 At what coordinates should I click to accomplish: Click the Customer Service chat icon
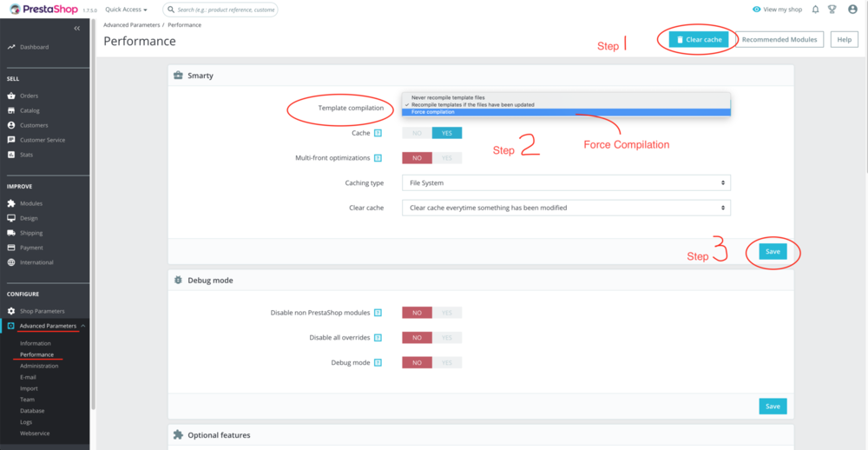[11, 140]
